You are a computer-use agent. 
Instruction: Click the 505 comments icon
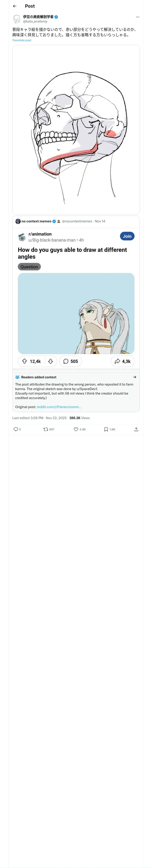(66, 361)
